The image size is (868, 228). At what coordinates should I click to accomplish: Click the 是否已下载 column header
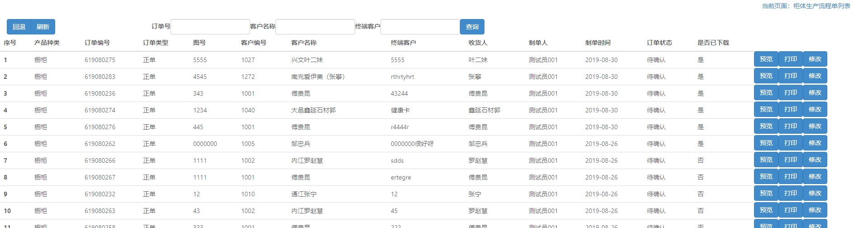click(x=713, y=43)
